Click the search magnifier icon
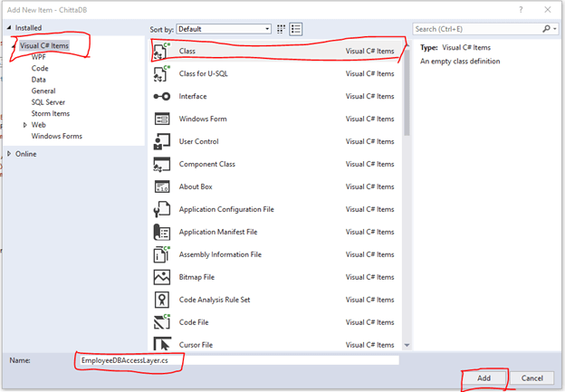The image size is (565, 392). [x=546, y=29]
